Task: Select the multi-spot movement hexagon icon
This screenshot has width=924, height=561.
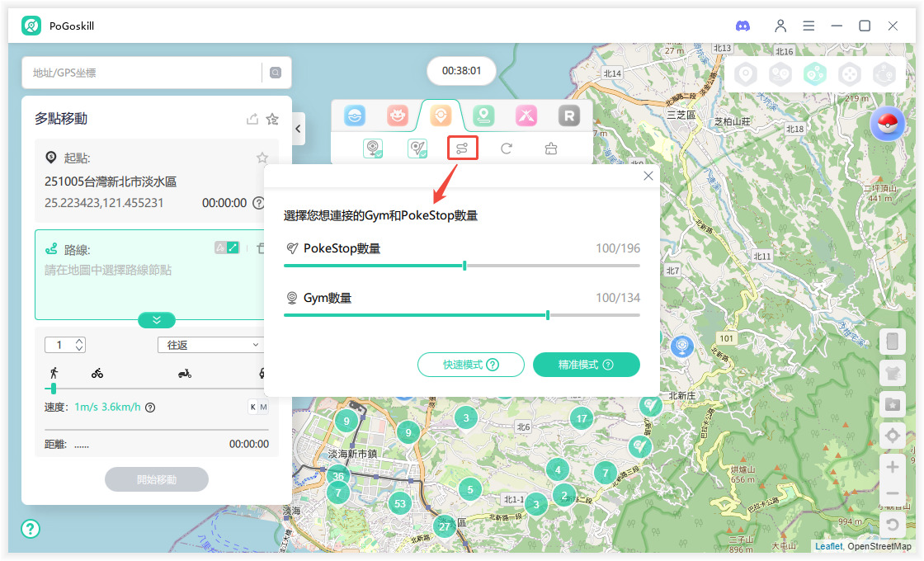Action: (x=815, y=74)
